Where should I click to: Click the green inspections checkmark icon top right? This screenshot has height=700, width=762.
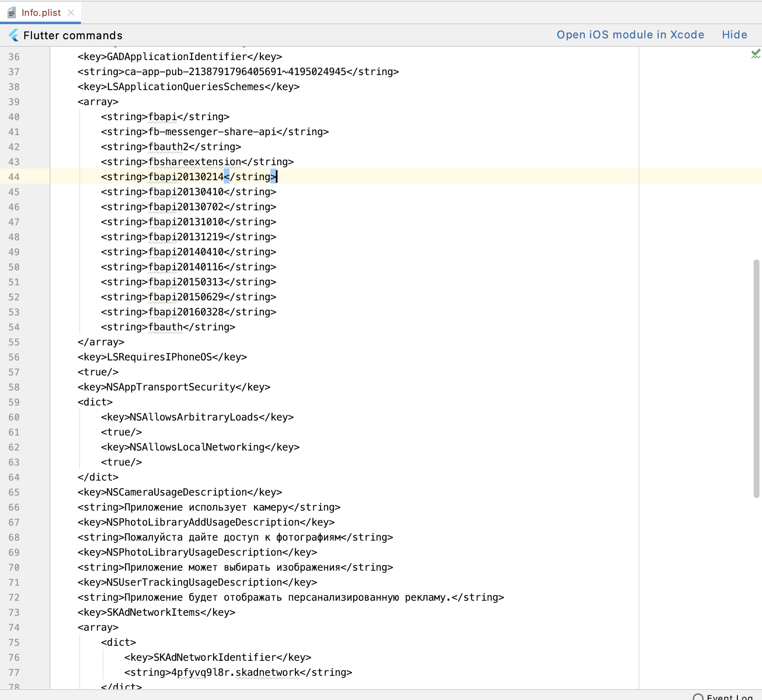[755, 54]
